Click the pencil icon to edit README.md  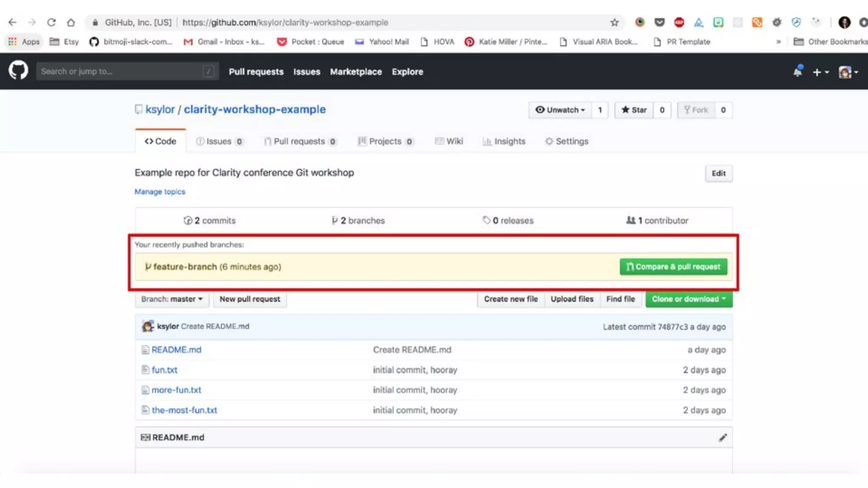[x=723, y=438]
